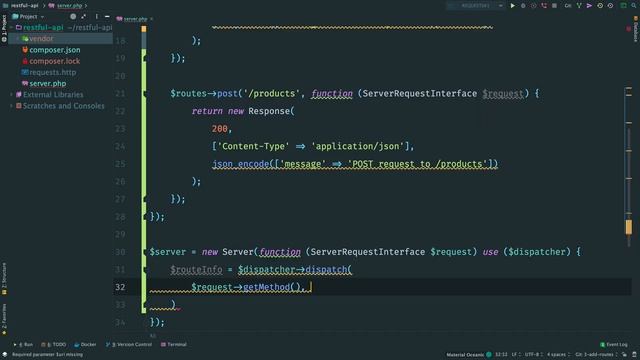The height and width of the screenshot is (360, 640).
Task: Click the Debug bug icon in toolbar
Action: pos(523,6)
